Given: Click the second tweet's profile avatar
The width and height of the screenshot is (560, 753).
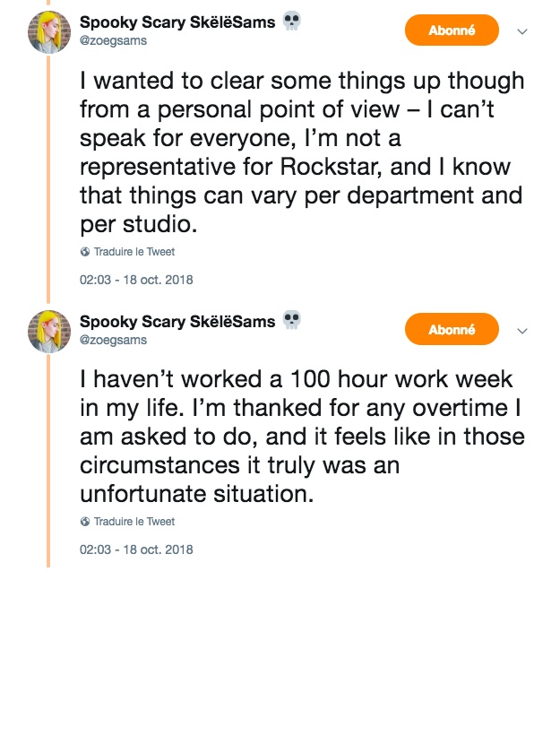Looking at the screenshot, I should pyautogui.click(x=49, y=331).
